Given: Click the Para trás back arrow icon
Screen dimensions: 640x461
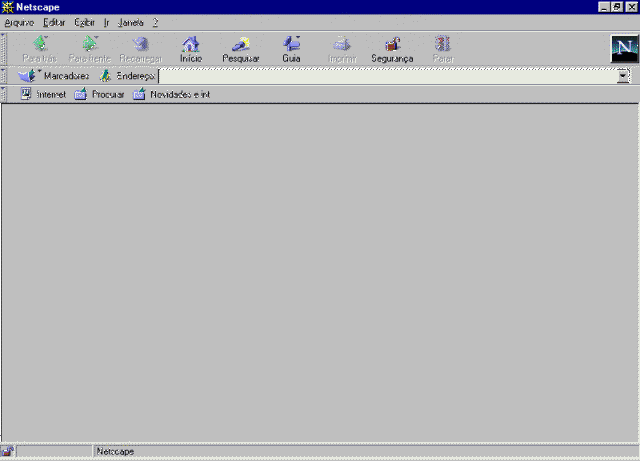Looking at the screenshot, I should click(x=40, y=43).
